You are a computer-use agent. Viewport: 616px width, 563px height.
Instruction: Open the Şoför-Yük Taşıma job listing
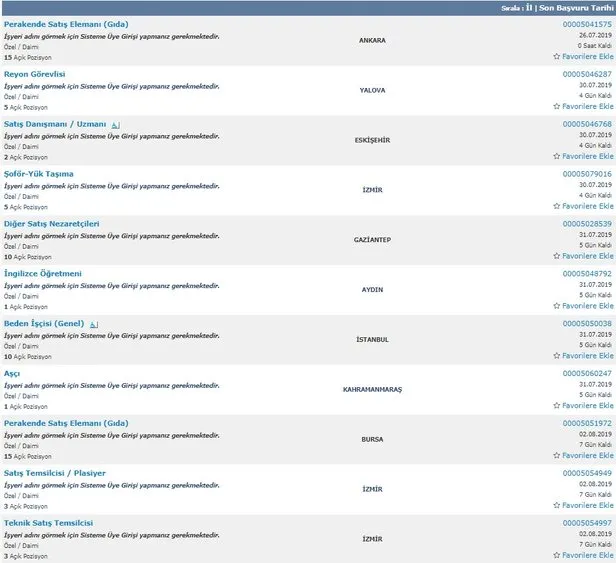[38, 174]
